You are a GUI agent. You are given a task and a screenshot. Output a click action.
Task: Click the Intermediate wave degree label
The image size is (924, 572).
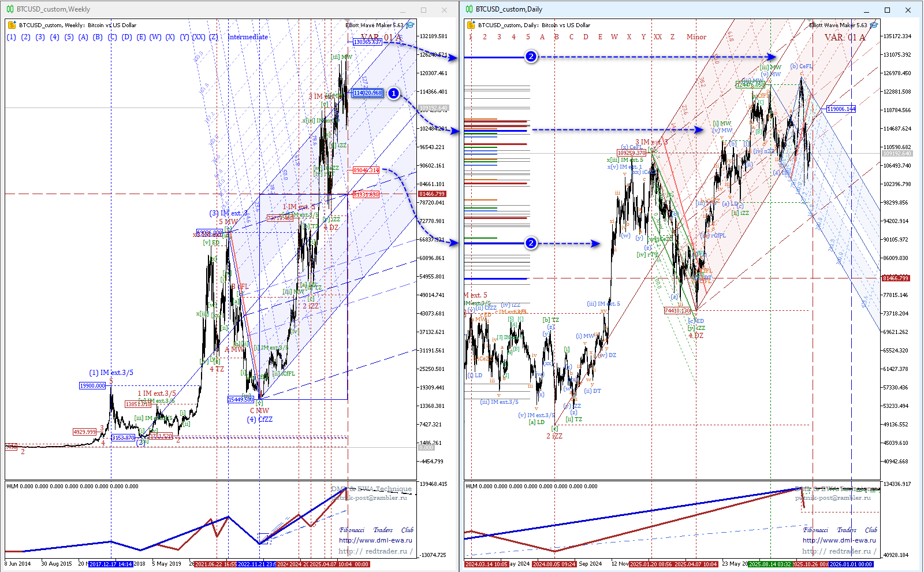(248, 37)
